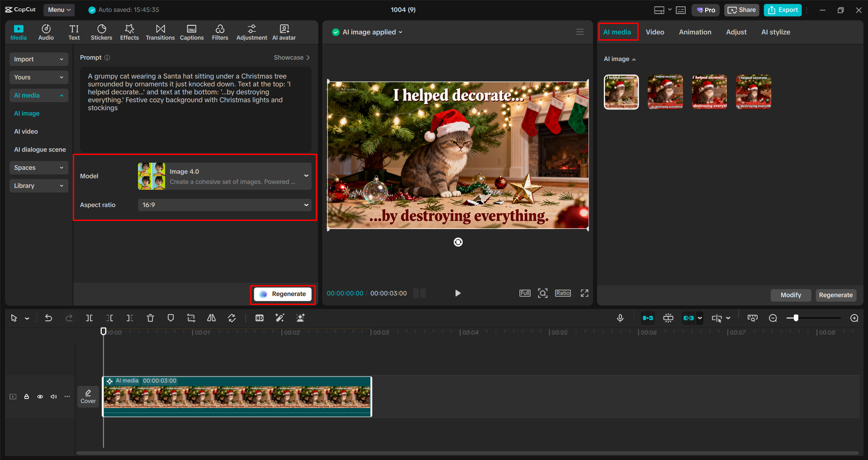Open the Model dropdown showing Image 4.0

pyautogui.click(x=225, y=176)
